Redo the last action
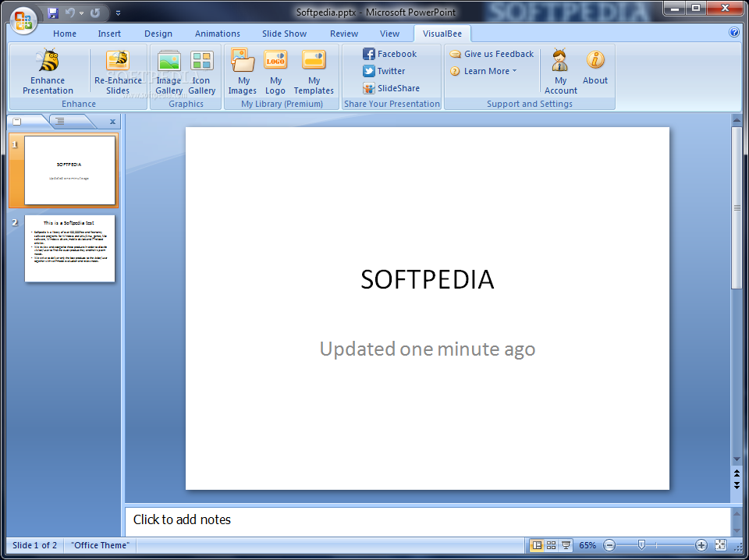 pos(95,13)
